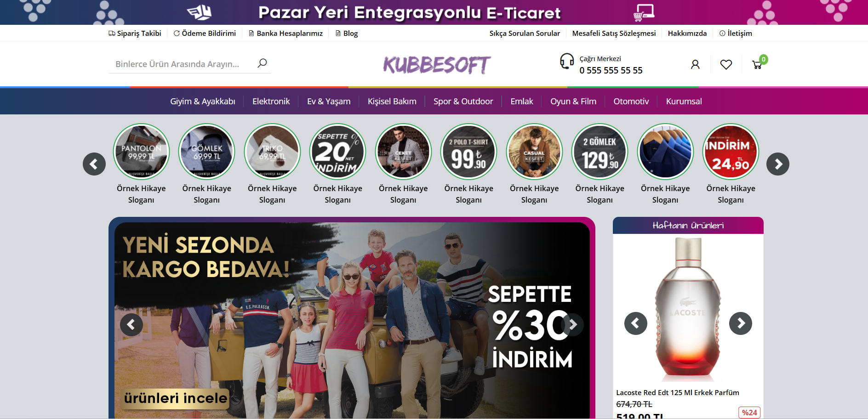This screenshot has width=868, height=419.
Task: Open Sıkça Sorulan Sorular link
Action: pyautogui.click(x=525, y=33)
